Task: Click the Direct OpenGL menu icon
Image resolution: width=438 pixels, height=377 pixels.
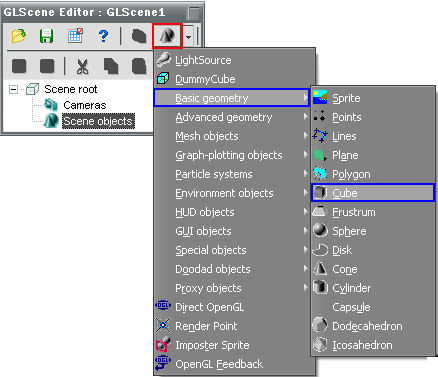Action: (x=163, y=305)
